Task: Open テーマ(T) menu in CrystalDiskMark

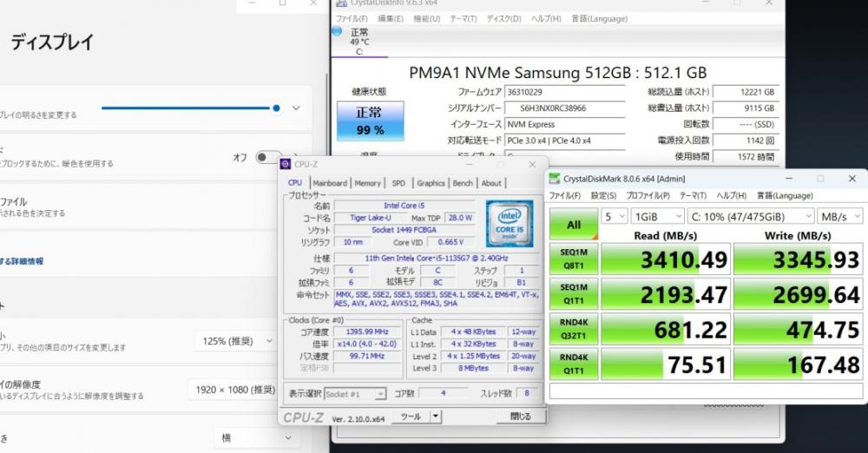Action: coord(693,195)
